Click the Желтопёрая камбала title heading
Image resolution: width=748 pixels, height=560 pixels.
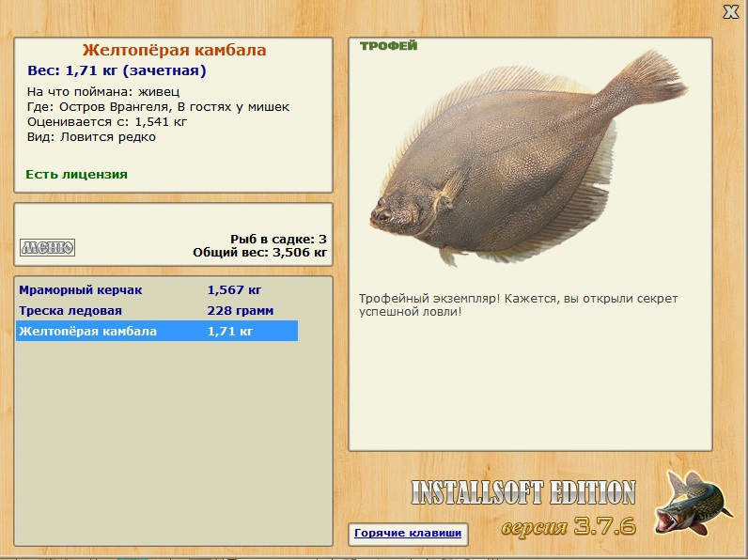pyautogui.click(x=174, y=50)
